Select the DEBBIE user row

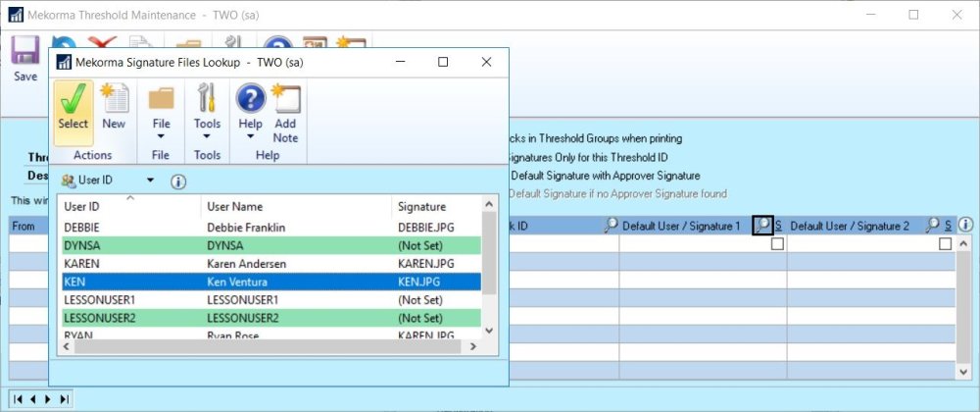(x=270, y=228)
